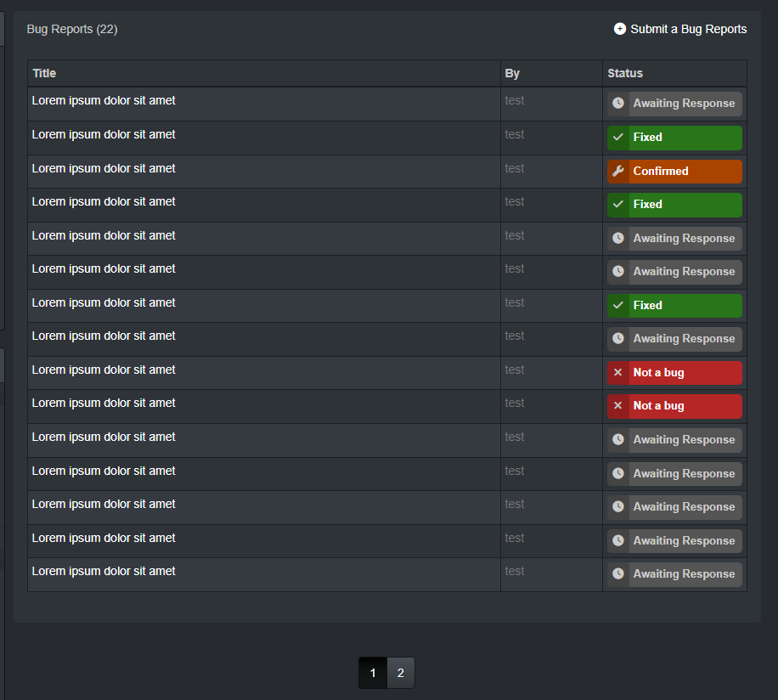Click the fourth row Fixed status badge
Screen dimensions: 778x700
tap(674, 205)
